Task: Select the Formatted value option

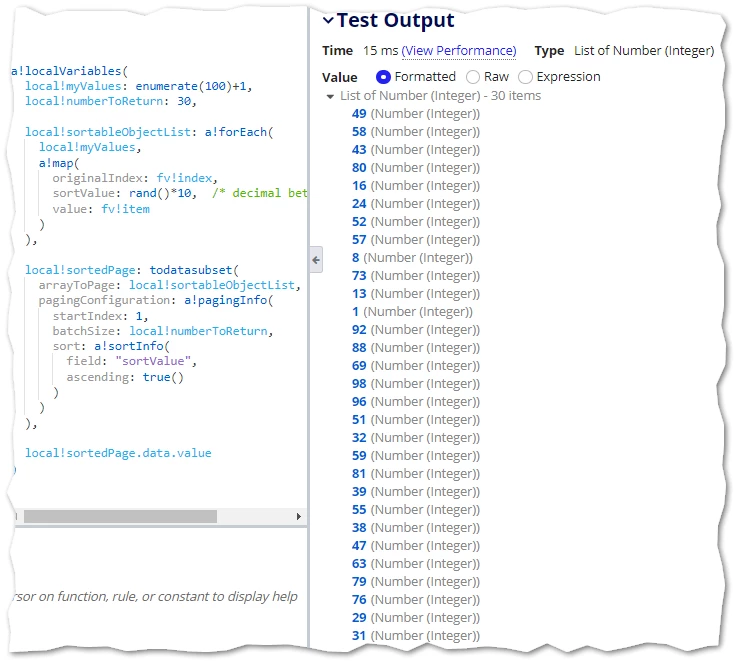Action: coord(383,77)
